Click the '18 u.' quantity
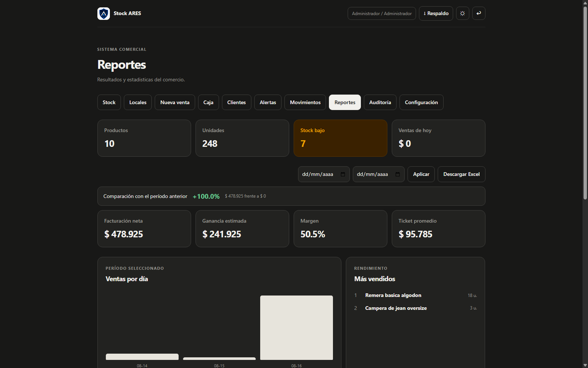The height and width of the screenshot is (368, 588). [472, 296]
